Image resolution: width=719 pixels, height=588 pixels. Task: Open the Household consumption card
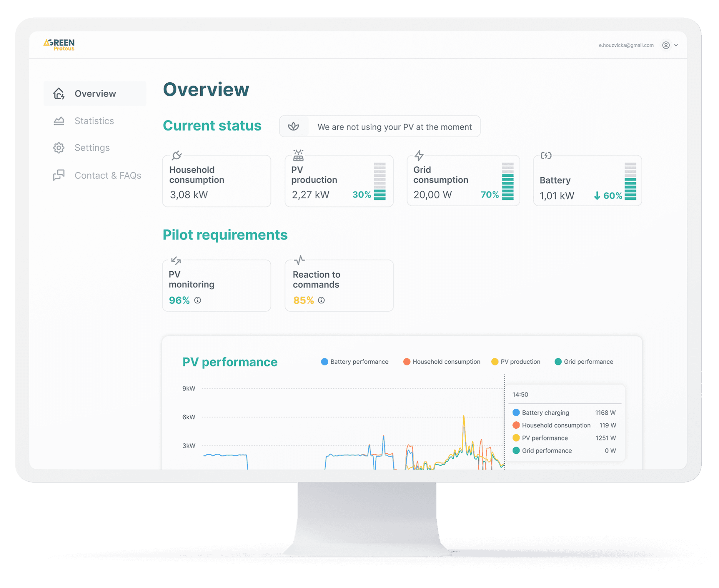216,181
